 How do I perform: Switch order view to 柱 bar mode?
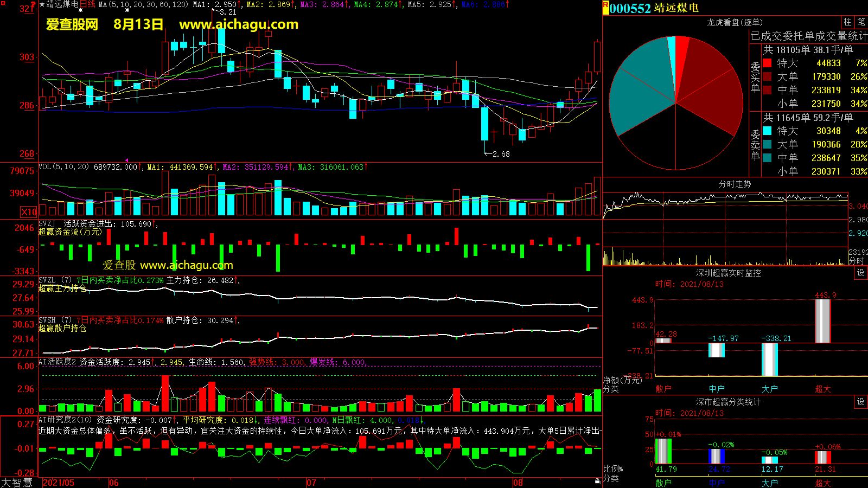pos(847,22)
